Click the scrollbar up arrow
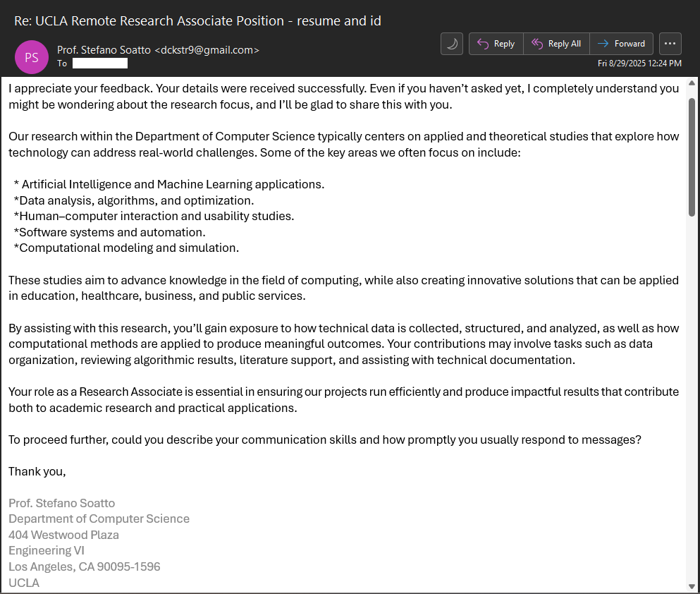Screen dimensions: 700x594 tap(692, 85)
